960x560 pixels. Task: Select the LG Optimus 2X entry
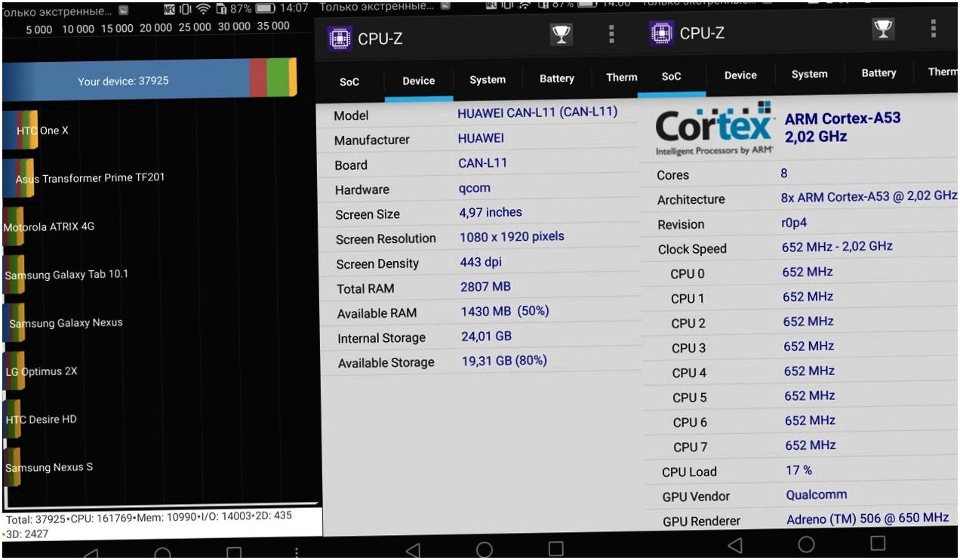tap(42, 371)
